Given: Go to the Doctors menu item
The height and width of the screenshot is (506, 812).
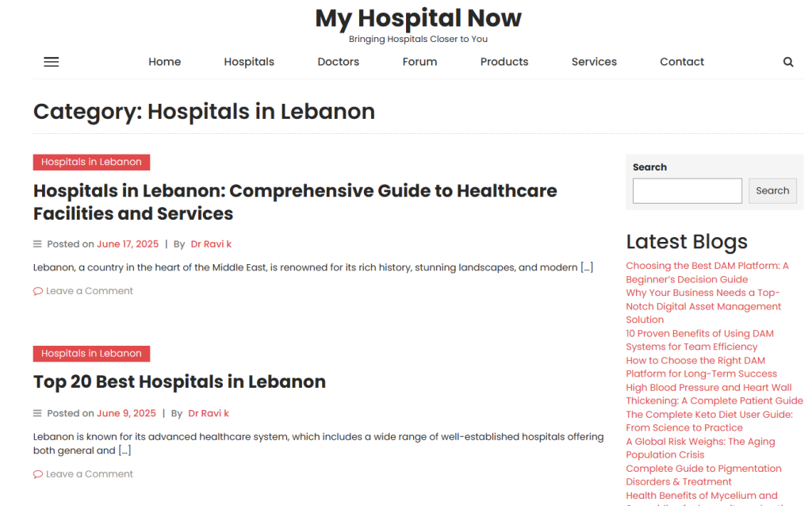Looking at the screenshot, I should (x=338, y=62).
